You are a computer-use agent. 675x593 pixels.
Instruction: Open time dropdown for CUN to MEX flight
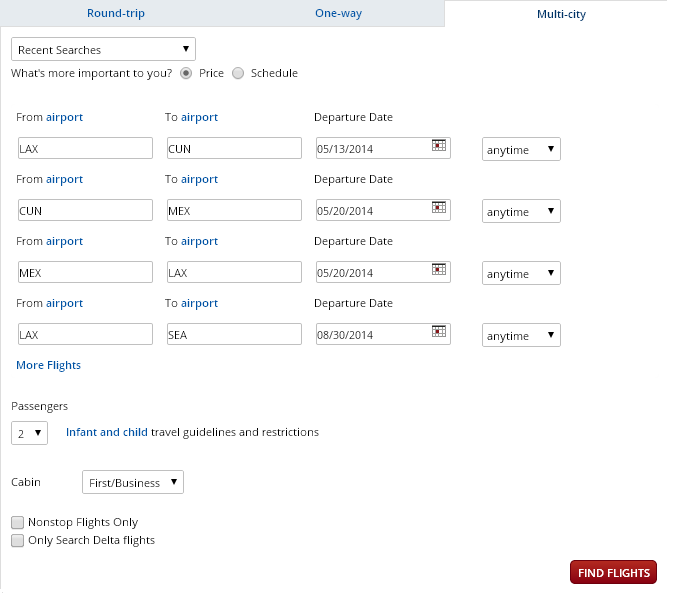(521, 211)
